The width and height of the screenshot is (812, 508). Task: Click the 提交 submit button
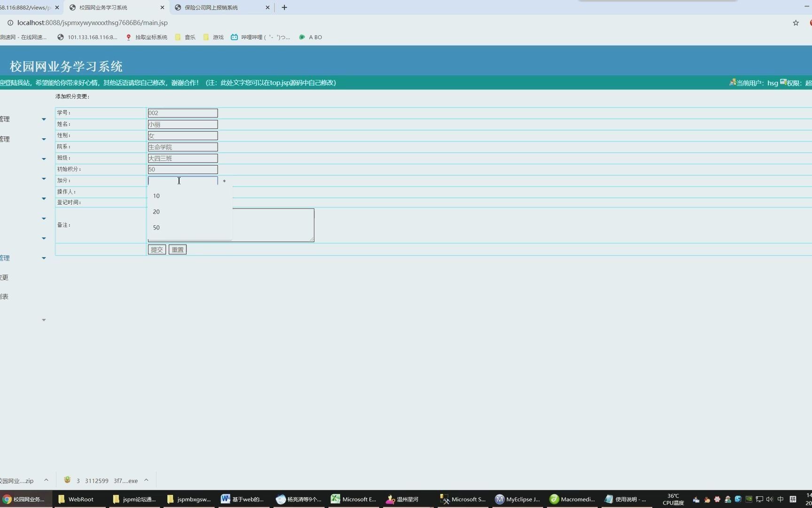157,250
